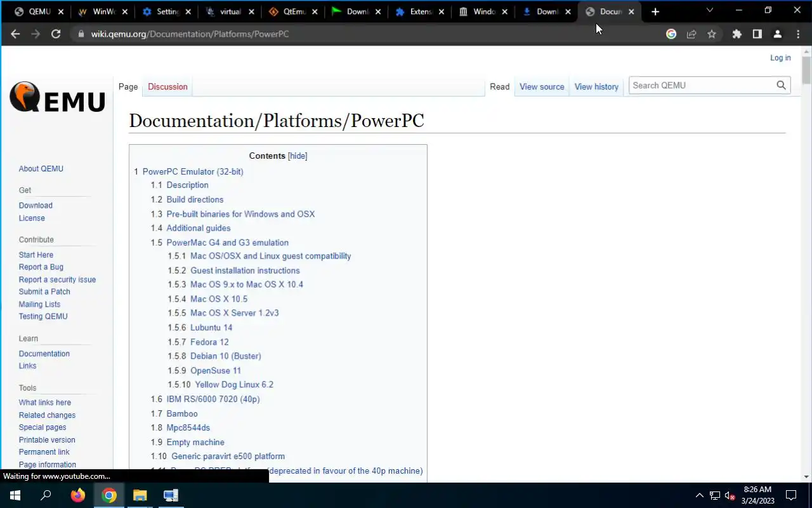The height and width of the screenshot is (508, 812).
Task: Open the tab search chevron
Action: pyautogui.click(x=709, y=10)
